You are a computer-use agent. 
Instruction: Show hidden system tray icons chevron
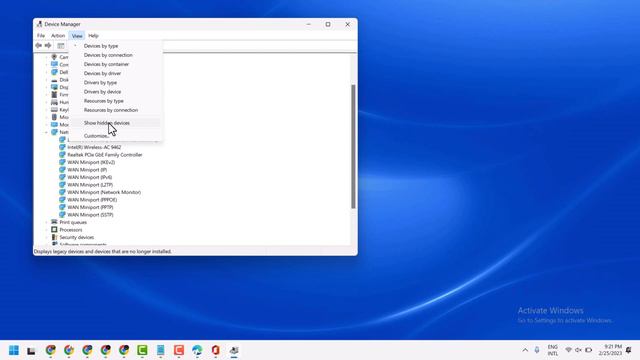pyautogui.click(x=525, y=350)
